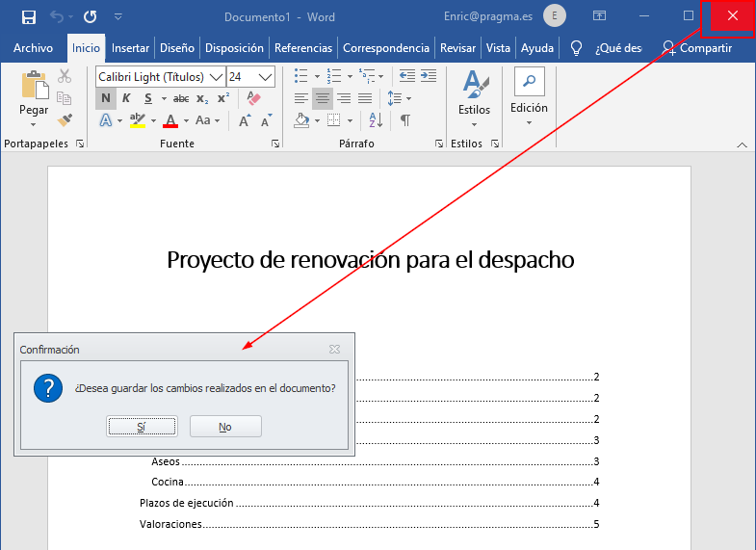Viewport: 756px width, 550px height.
Task: Click the Show paragraph marks (¶) icon
Action: [x=405, y=120]
